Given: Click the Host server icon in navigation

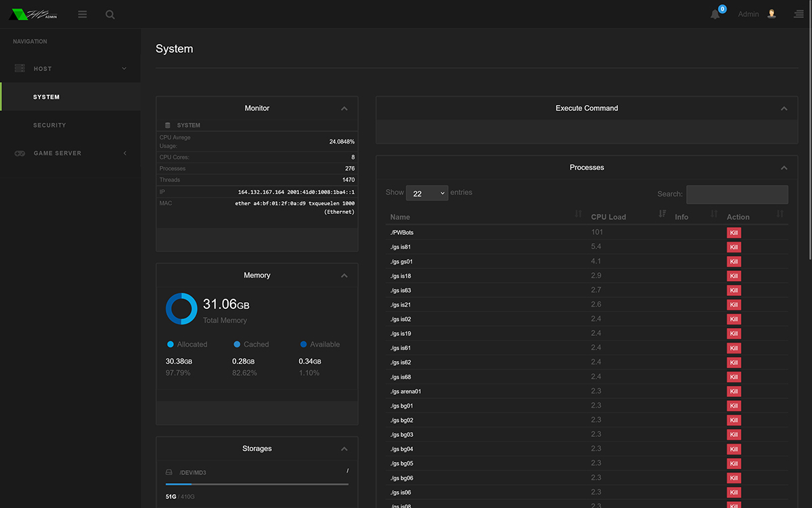Looking at the screenshot, I should [20, 68].
